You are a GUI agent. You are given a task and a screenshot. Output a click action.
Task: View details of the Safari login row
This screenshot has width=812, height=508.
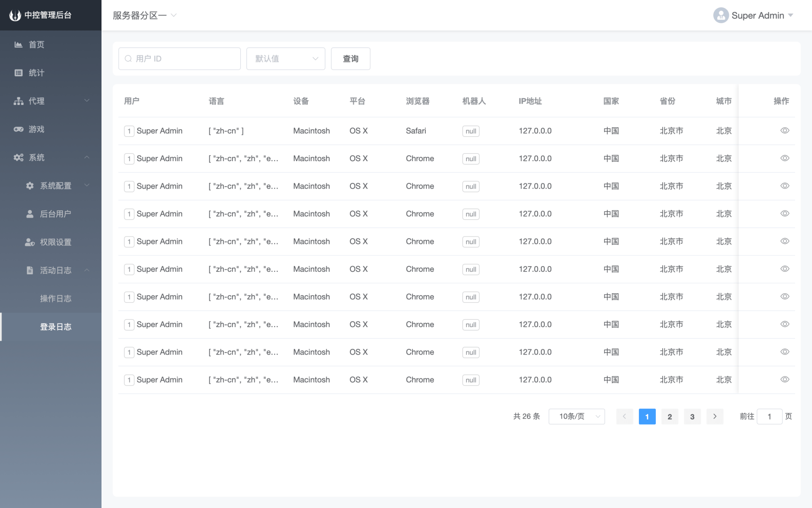click(x=785, y=131)
